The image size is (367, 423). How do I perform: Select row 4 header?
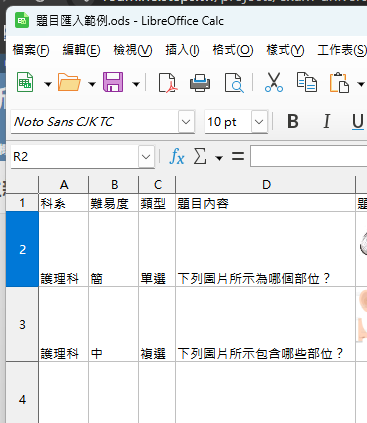point(22,393)
